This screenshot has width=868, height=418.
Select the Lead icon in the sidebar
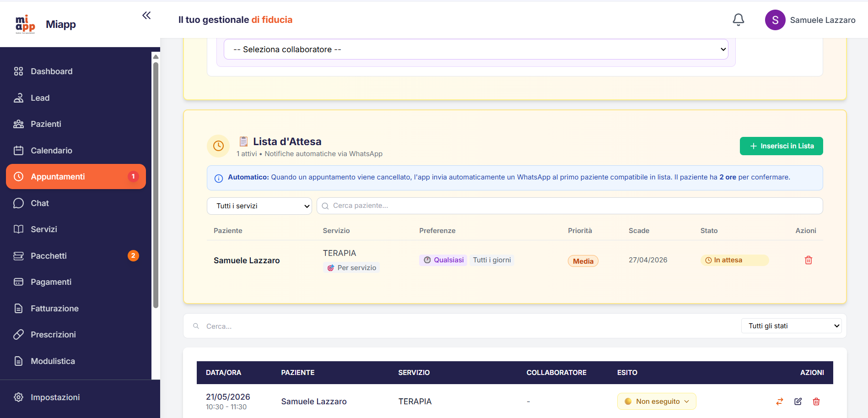[18, 98]
